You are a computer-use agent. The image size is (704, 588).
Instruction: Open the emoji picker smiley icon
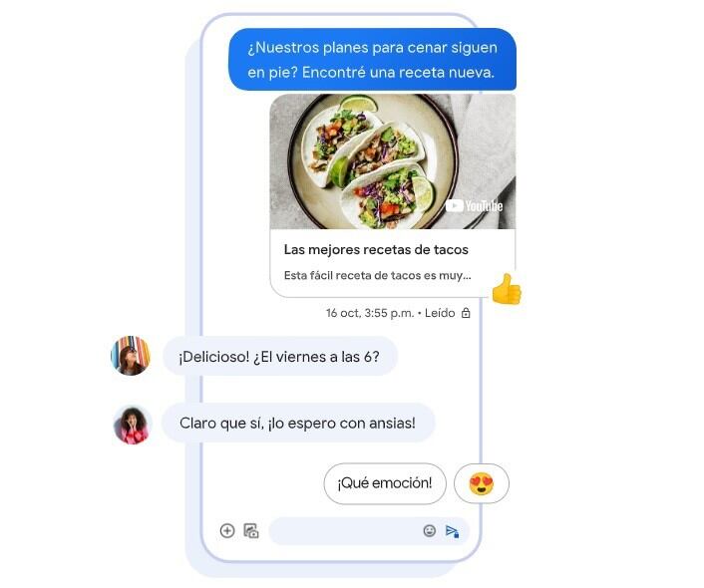point(430,530)
